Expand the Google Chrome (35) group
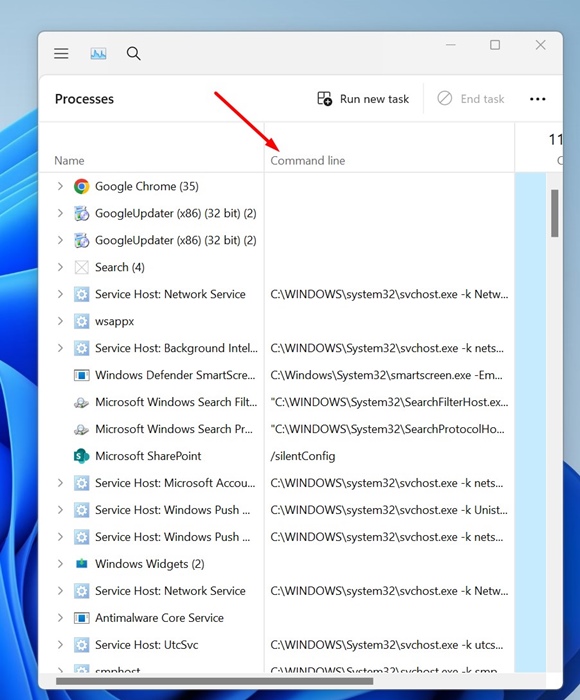 pos(60,186)
